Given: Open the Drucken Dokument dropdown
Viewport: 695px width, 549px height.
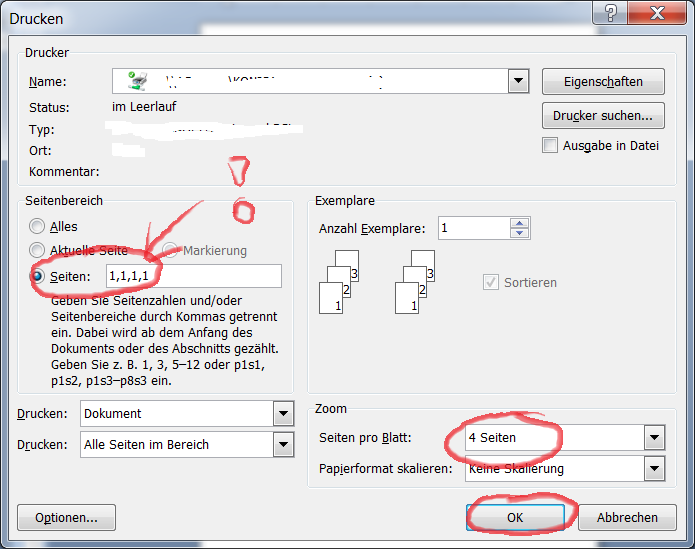Looking at the screenshot, I should point(283,413).
